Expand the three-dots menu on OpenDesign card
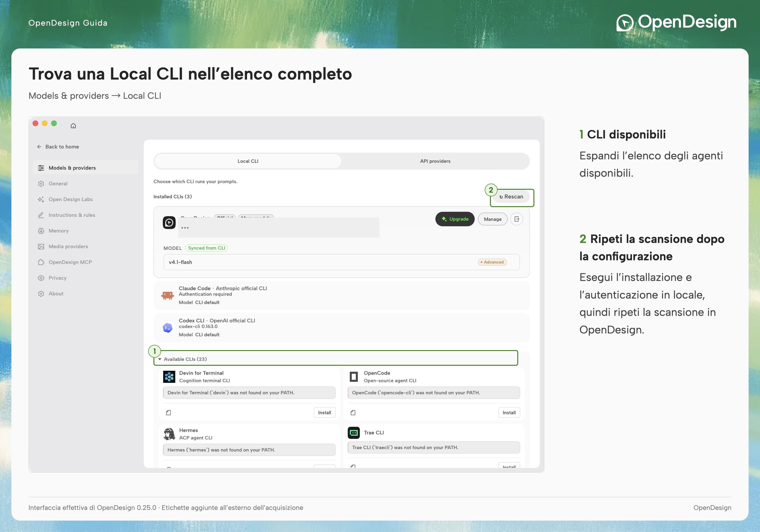Viewport: 760px width, 532px height. click(x=185, y=228)
